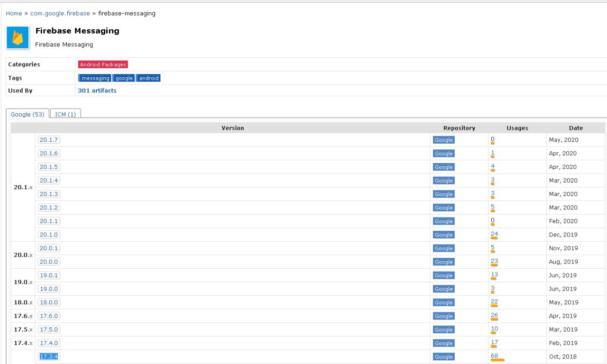Open version 19.0.1

(x=49, y=275)
